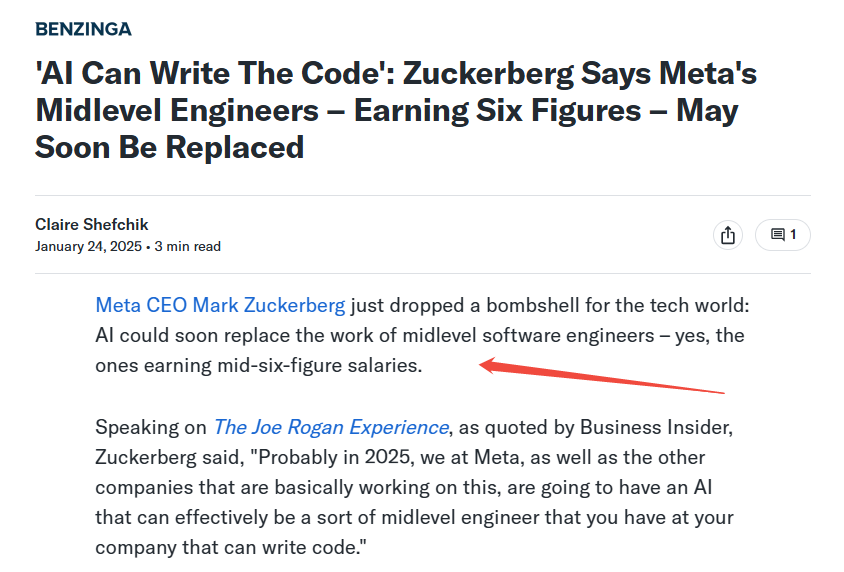
Task: Open the Meta CEO Mark Zuckerberg link
Action: click(220, 305)
